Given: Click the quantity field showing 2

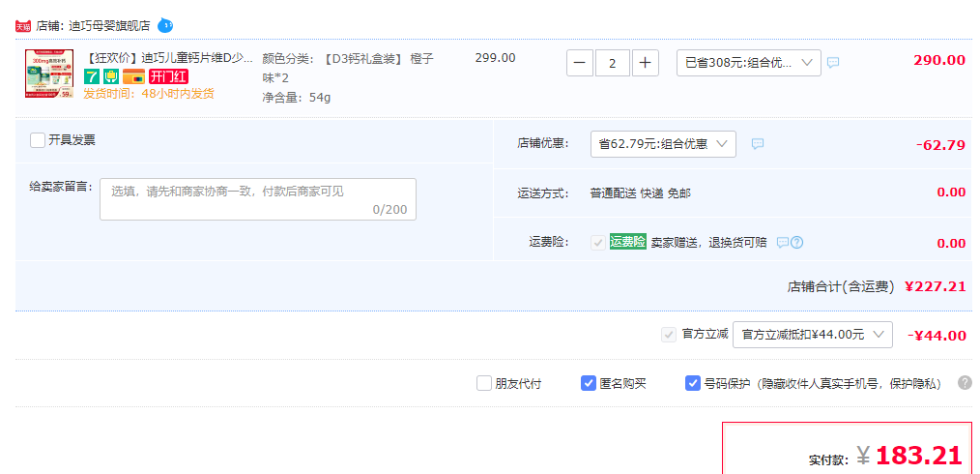Looking at the screenshot, I should (613, 63).
